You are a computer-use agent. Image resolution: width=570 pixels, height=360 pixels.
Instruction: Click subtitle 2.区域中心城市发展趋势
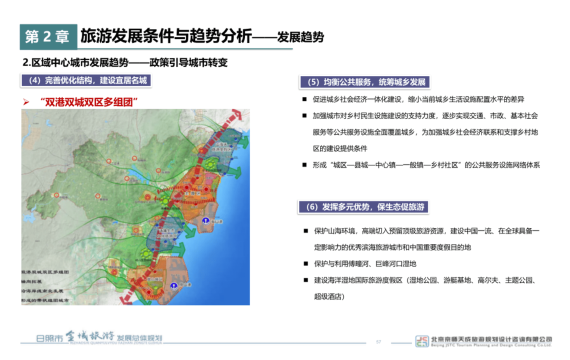[x=76, y=63]
